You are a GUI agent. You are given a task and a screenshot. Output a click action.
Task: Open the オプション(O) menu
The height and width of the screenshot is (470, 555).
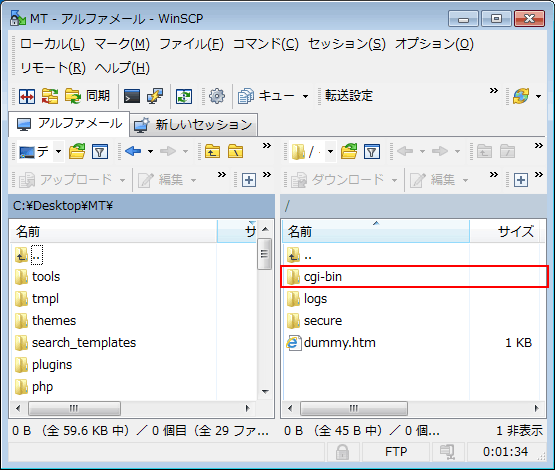pos(434,44)
